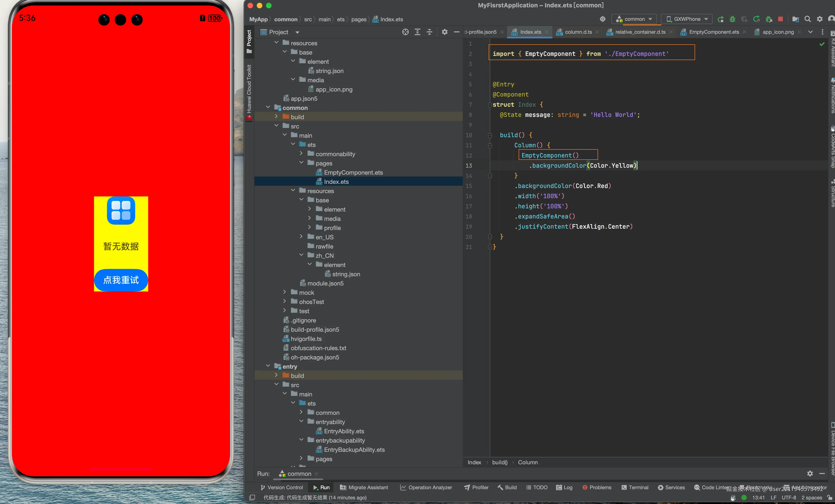Click the locate target icon in Project panel
835x504 pixels.
coord(405,32)
